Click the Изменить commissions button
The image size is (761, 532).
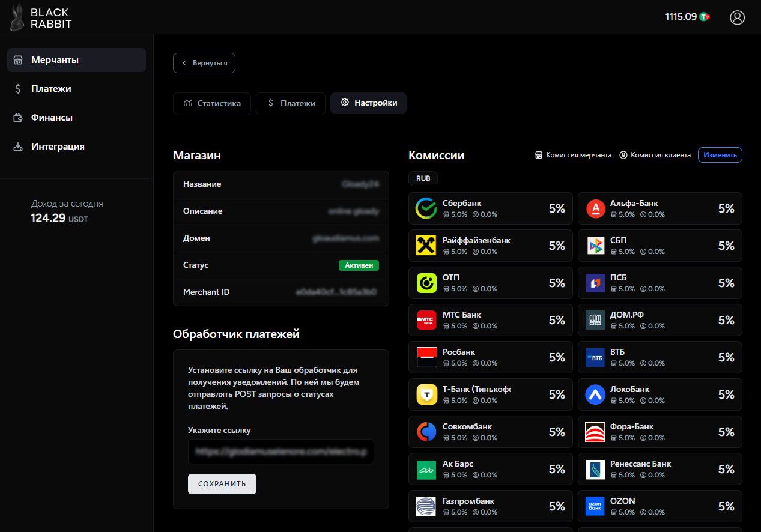click(x=720, y=155)
